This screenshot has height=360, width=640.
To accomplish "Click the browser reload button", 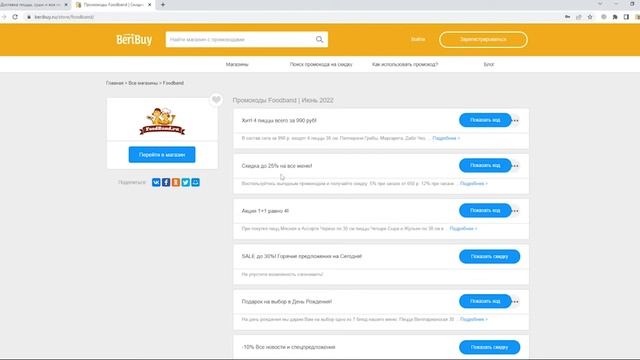I will coord(15,17).
